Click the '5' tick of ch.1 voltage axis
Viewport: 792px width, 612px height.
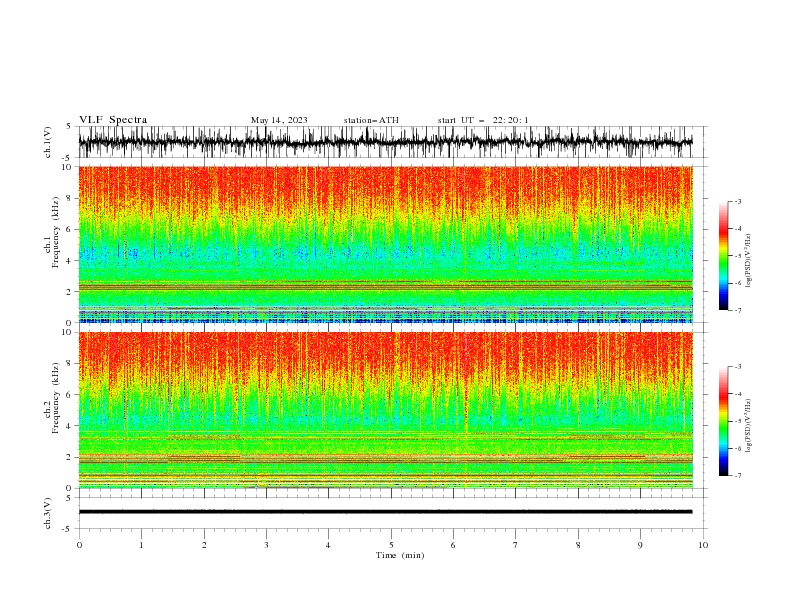click(70, 126)
